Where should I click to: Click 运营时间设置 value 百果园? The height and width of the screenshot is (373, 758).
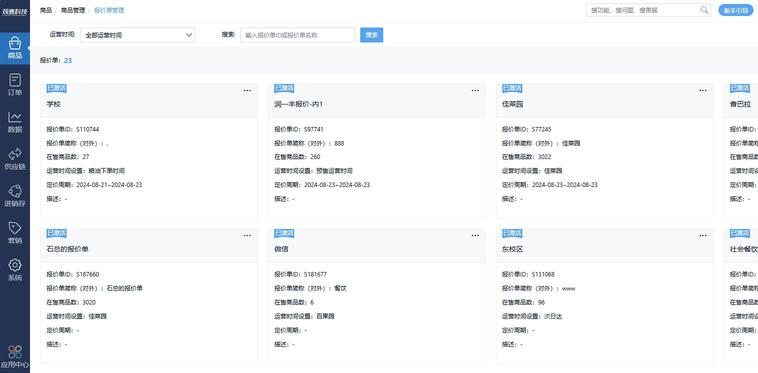(x=325, y=316)
